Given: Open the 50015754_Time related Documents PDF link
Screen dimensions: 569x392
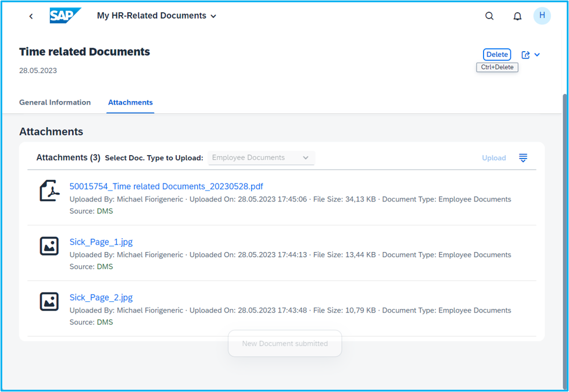Looking at the screenshot, I should pyautogui.click(x=166, y=186).
